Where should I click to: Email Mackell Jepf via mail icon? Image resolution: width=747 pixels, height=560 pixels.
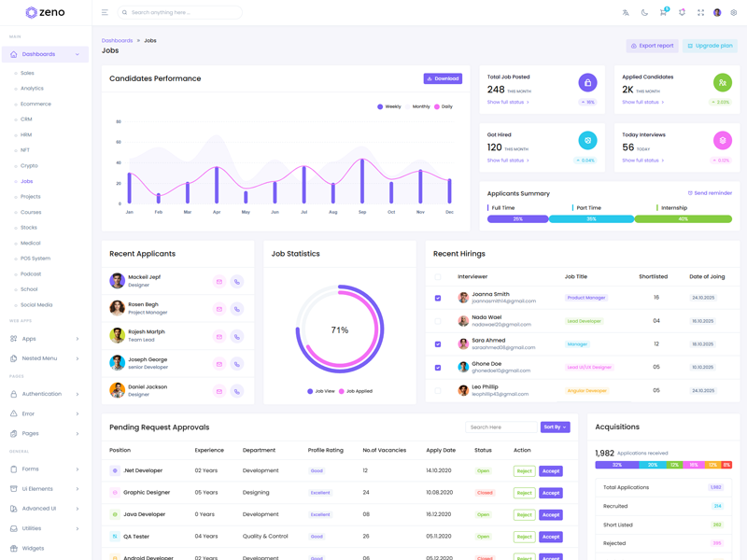coord(219,281)
